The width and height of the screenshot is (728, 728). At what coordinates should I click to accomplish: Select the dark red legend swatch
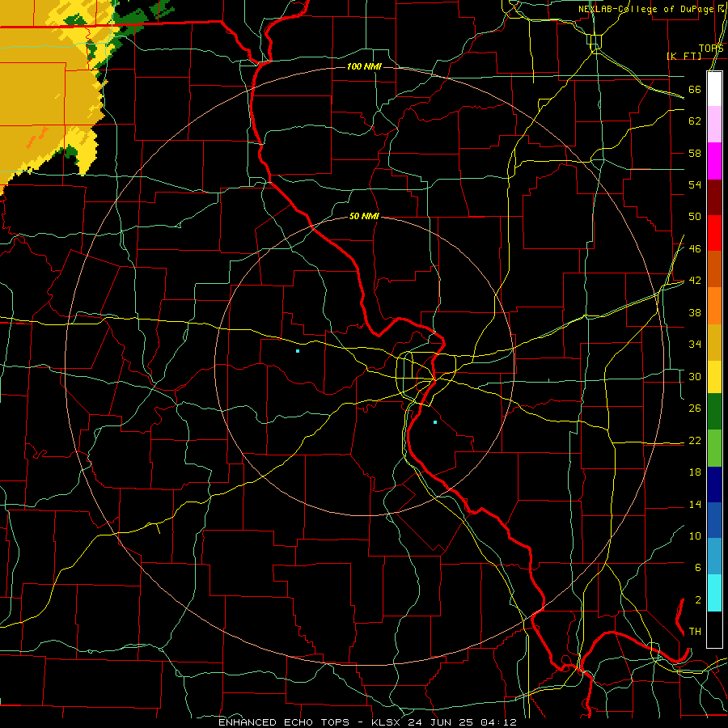coord(714,197)
